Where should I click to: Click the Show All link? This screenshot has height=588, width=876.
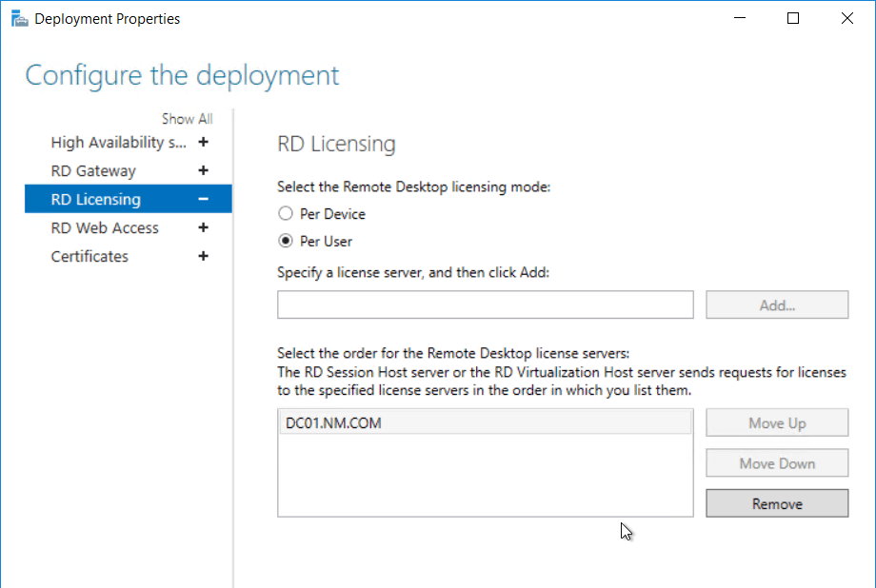(187, 118)
